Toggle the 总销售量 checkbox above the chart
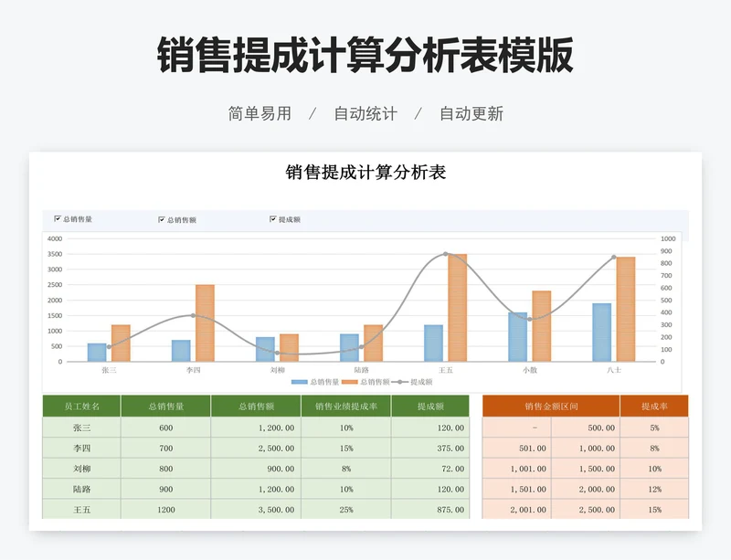Viewport: 731px width, 560px height. pyautogui.click(x=58, y=218)
